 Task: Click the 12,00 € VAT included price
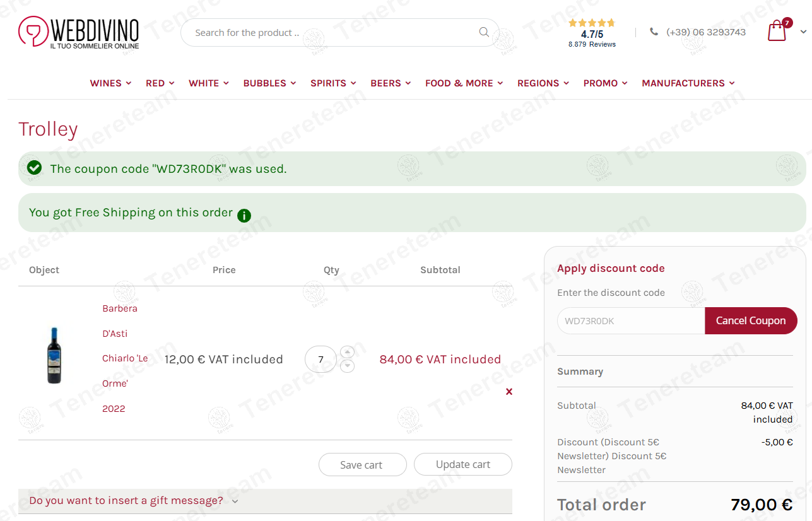(223, 360)
